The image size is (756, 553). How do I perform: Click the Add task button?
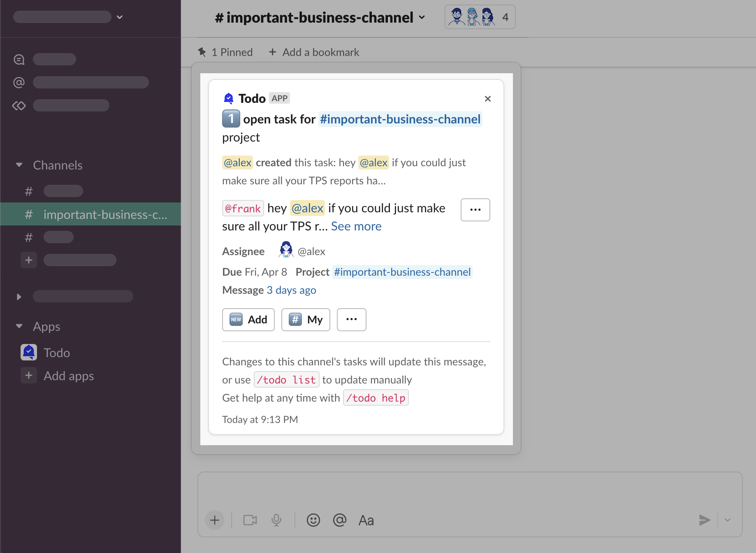point(248,320)
